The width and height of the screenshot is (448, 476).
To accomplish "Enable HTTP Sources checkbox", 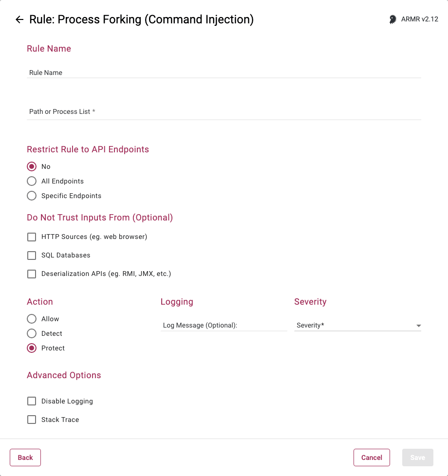I will (32, 237).
